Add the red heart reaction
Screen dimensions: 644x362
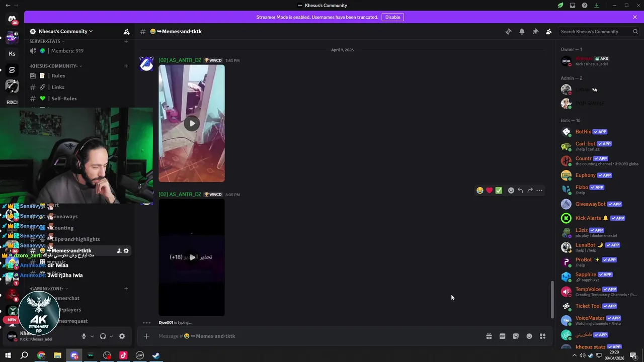[x=489, y=190]
